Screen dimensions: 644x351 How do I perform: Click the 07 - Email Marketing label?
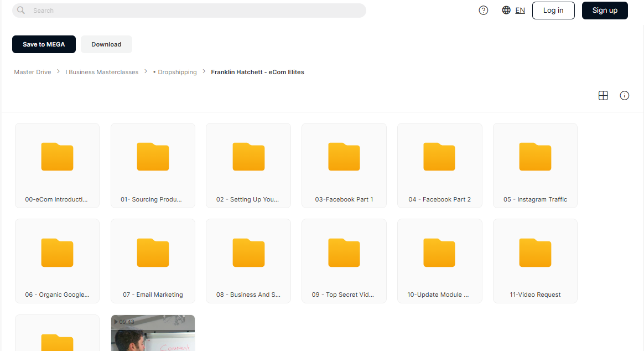coord(153,295)
